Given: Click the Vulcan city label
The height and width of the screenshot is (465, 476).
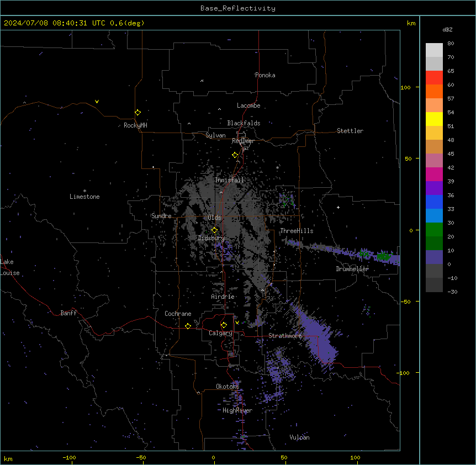Looking at the screenshot, I should click(x=299, y=437).
